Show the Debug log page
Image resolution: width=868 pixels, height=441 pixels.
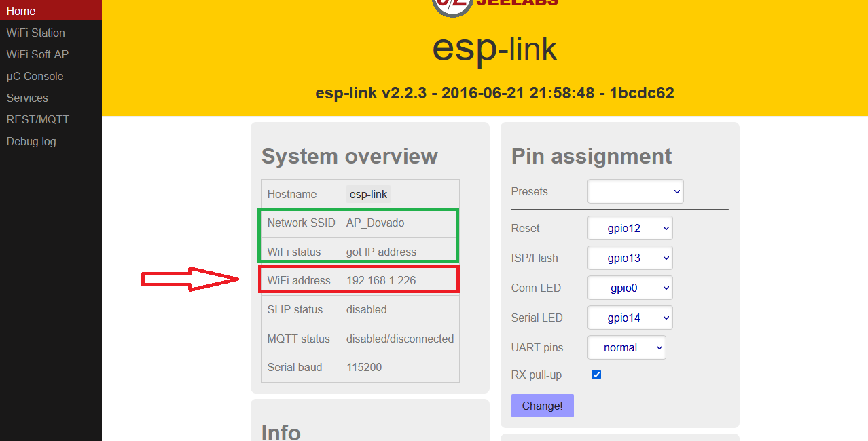pyautogui.click(x=51, y=141)
